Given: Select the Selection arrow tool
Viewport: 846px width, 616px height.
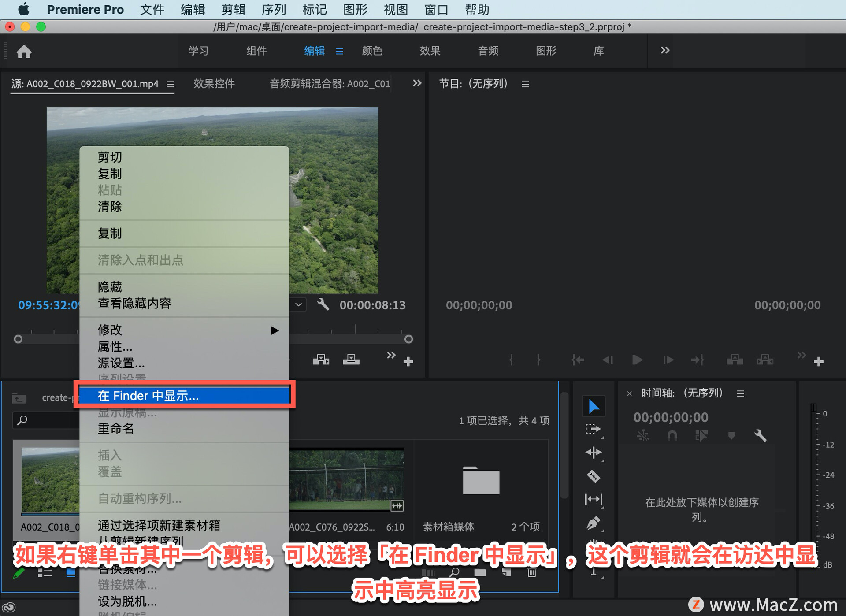Looking at the screenshot, I should (x=594, y=406).
